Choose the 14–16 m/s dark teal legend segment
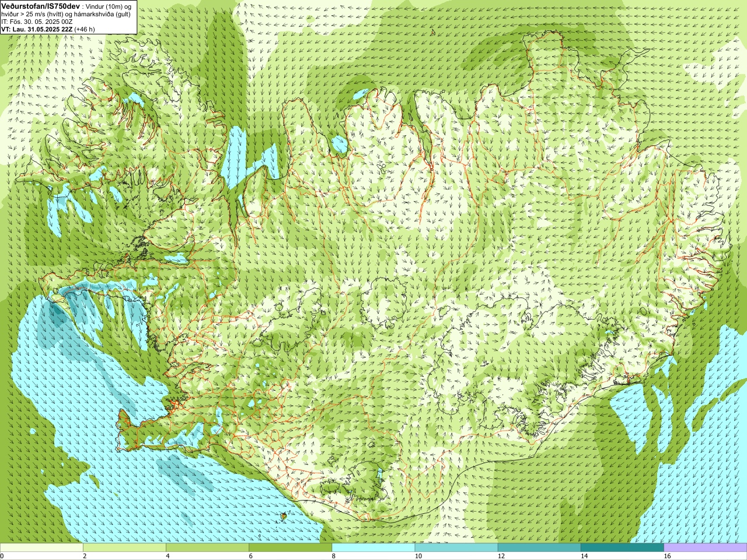The height and width of the screenshot is (560, 747). pos(622,548)
